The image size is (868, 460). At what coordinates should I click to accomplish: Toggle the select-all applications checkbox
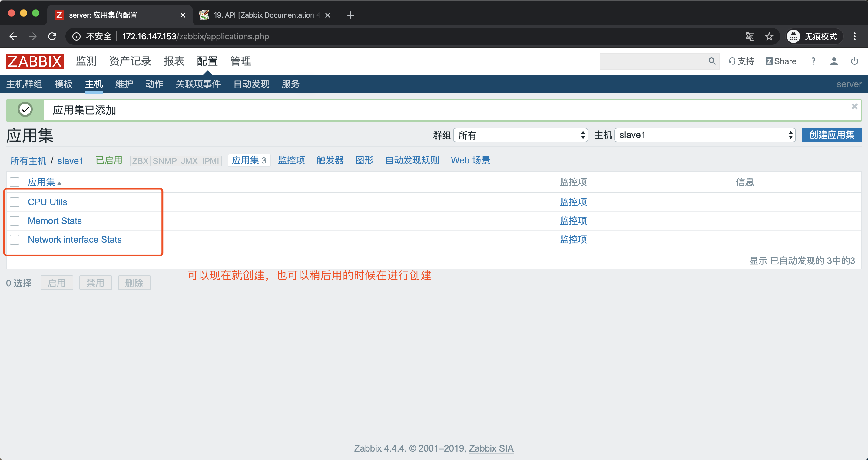(x=15, y=182)
